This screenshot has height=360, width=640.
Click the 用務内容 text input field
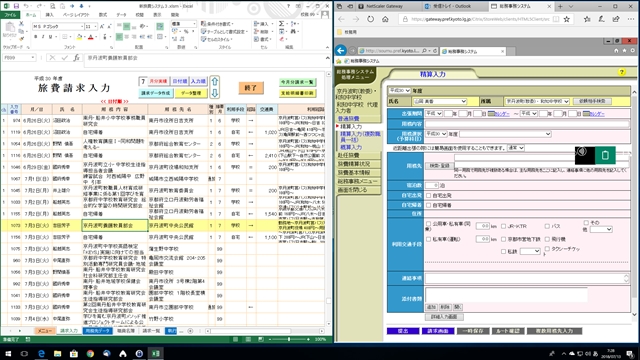pyautogui.click(x=527, y=124)
